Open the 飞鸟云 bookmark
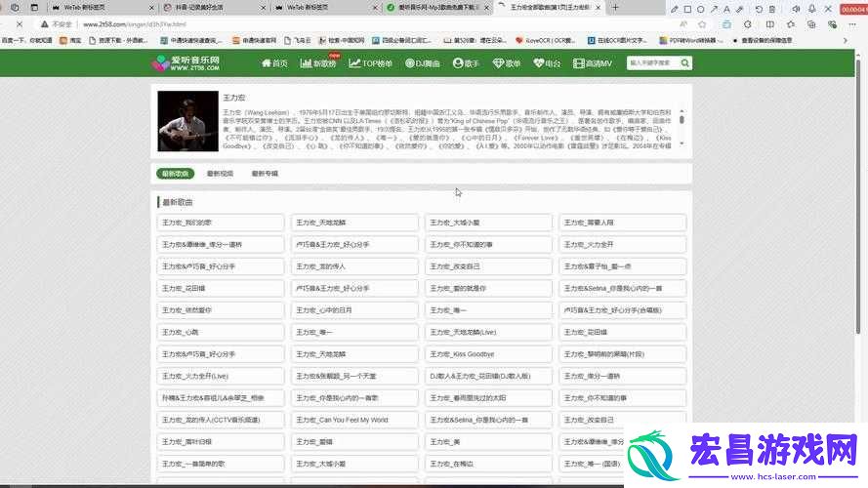The width and height of the screenshot is (868, 488). tap(297, 40)
